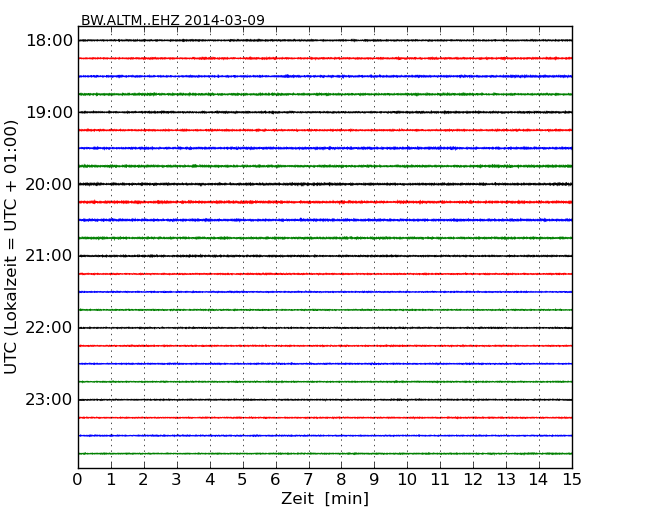This screenshot has height=520, width=650.
Task: Click the x-axis tick label 6
Action: [x=275, y=479]
